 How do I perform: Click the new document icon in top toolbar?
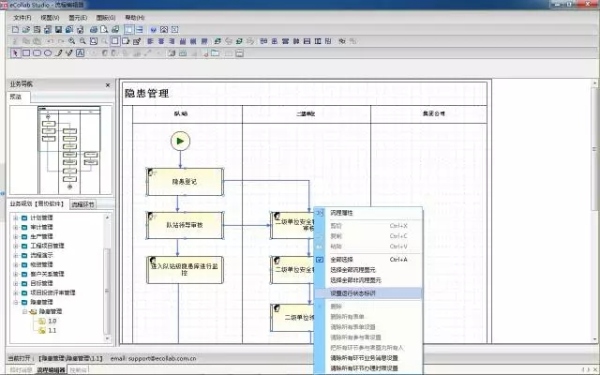(15, 29)
